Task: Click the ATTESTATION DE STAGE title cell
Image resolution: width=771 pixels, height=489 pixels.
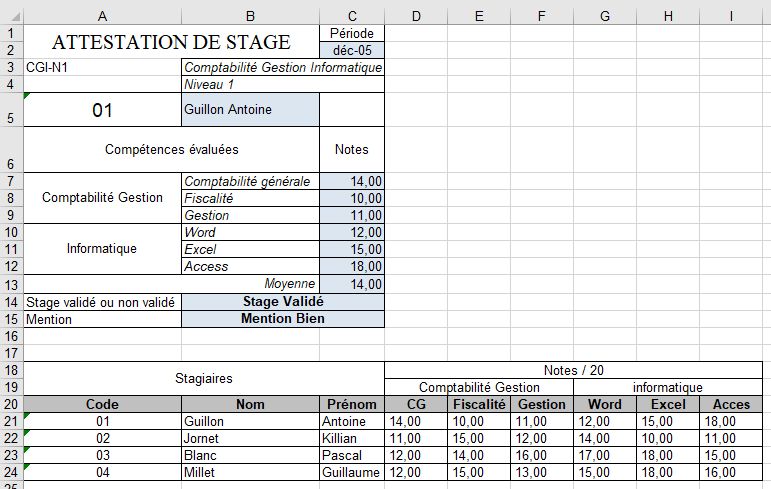Action: [171, 42]
